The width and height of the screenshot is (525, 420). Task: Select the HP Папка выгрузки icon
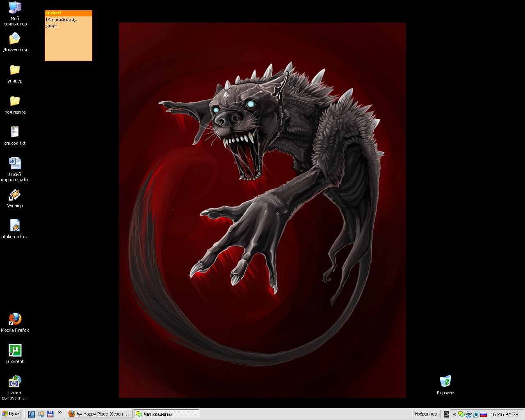pos(15,382)
